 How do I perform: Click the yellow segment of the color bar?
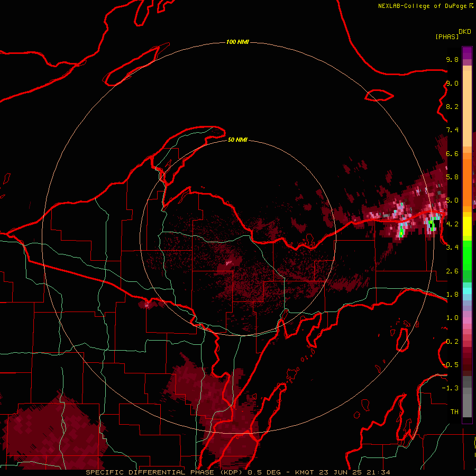(x=467, y=226)
